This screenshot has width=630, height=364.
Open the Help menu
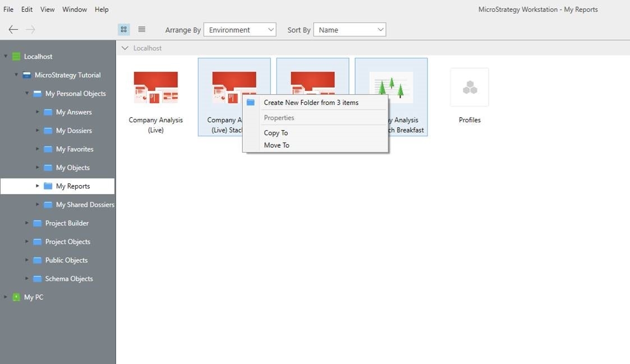tap(102, 9)
